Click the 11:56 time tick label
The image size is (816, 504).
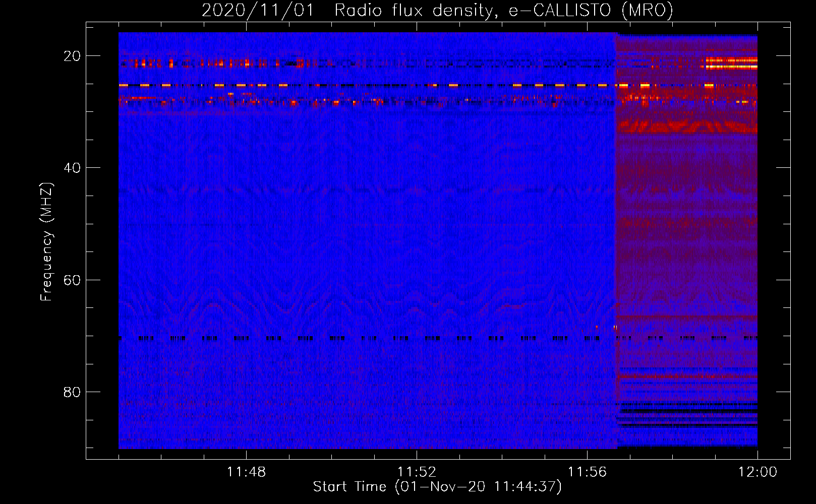pos(587,472)
